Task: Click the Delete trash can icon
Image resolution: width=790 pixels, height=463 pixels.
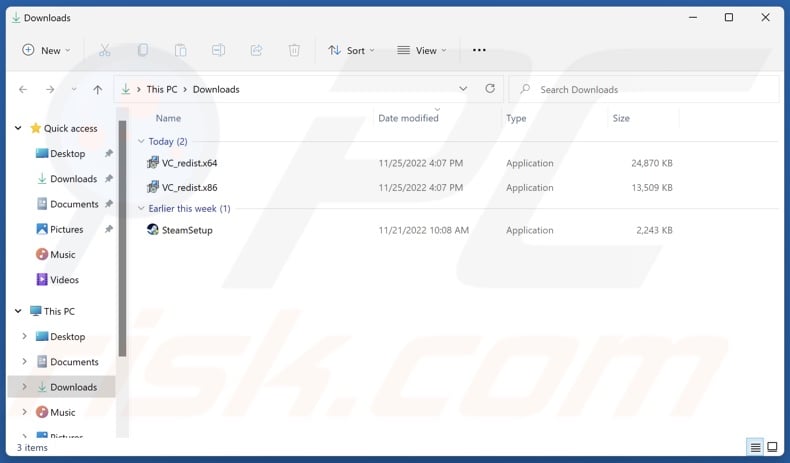Action: [294, 50]
